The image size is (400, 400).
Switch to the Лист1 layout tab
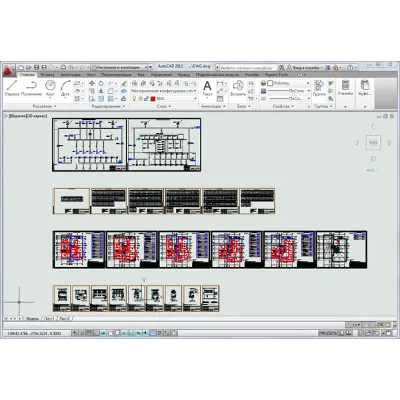tap(49, 319)
